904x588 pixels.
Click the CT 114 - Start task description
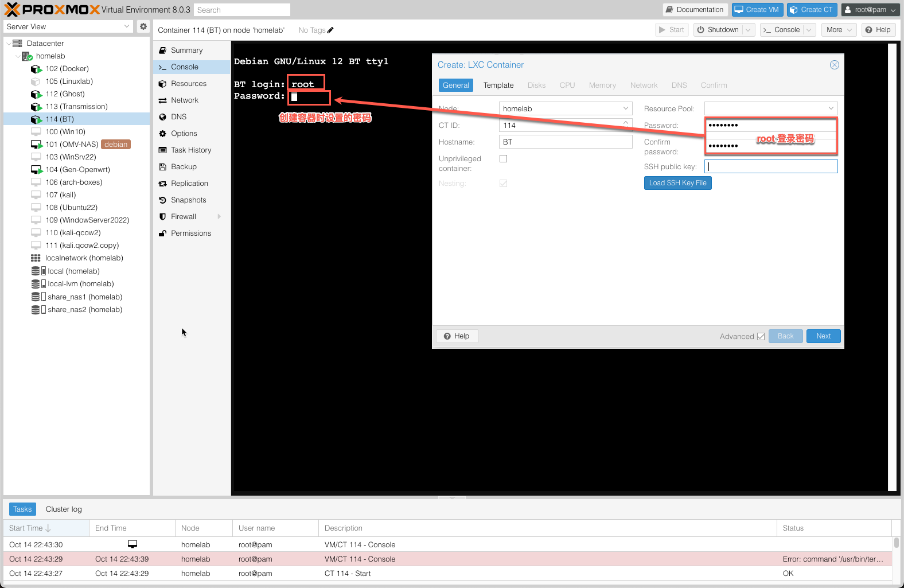(348, 573)
